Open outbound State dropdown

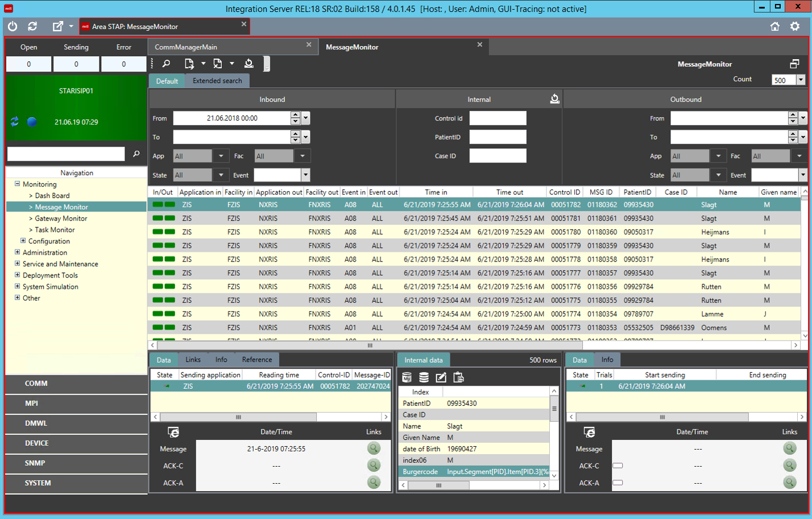pyautogui.click(x=719, y=175)
